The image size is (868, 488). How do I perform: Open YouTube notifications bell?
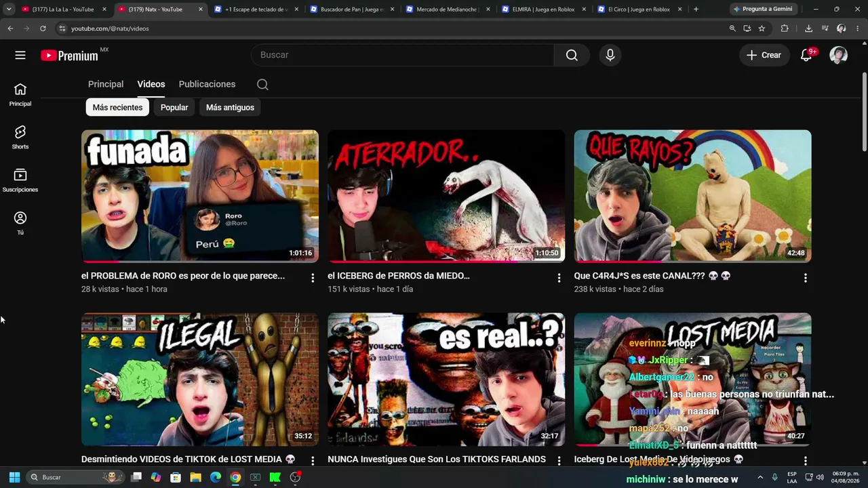tap(806, 55)
